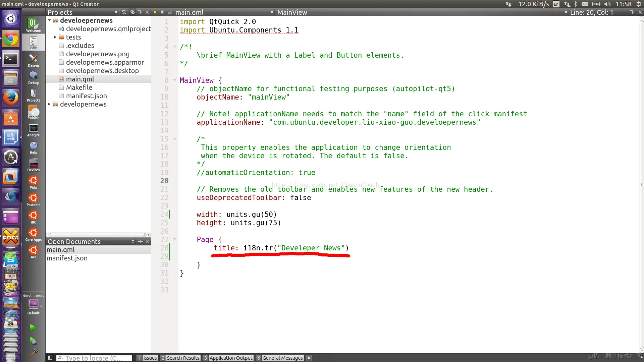
Task: Open the Publish mode
Action: 33,113
